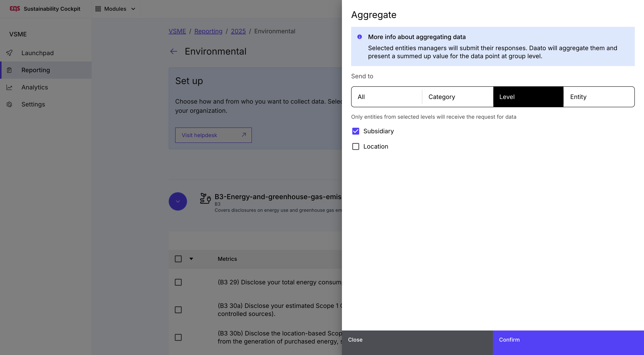
Task: Click the back arrow beside Environmental
Action: tap(173, 52)
